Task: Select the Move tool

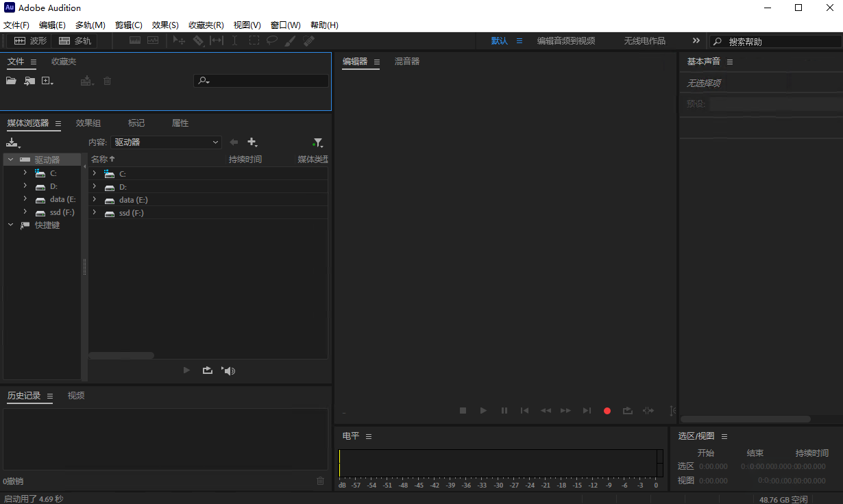Action: point(179,41)
